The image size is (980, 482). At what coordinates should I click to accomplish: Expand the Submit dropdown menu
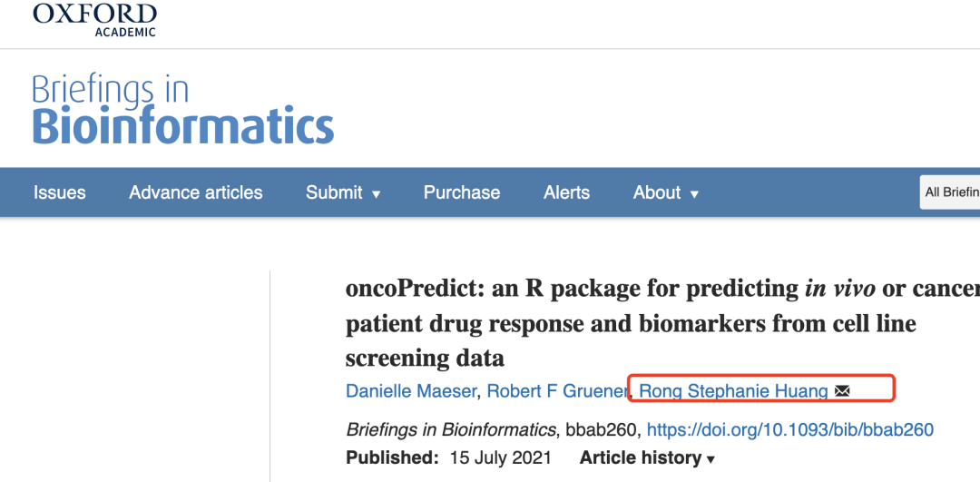coord(343,192)
